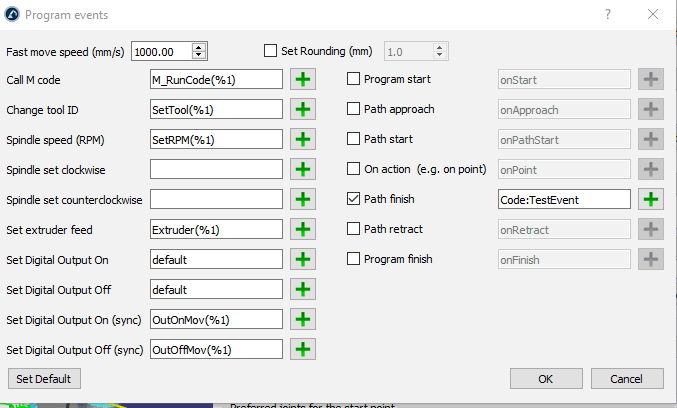Viewport: 677px width, 408px height.
Task: Enable the Set Rounding checkbox
Action: 270,50
